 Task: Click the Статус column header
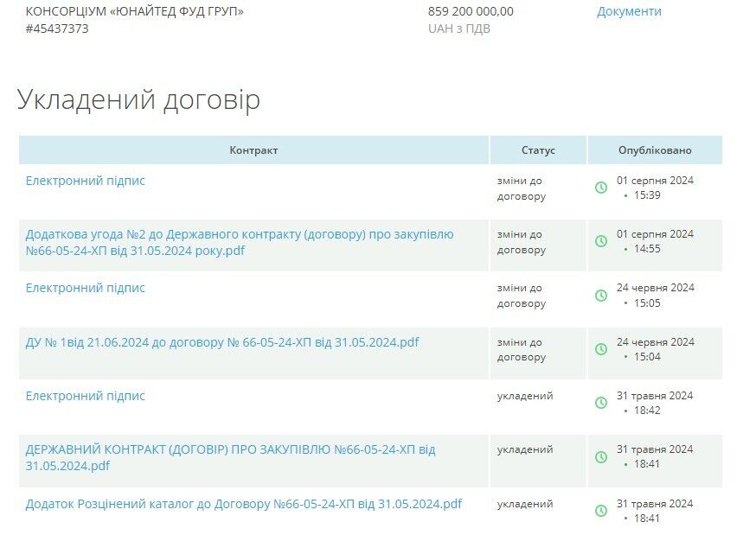pos(538,150)
